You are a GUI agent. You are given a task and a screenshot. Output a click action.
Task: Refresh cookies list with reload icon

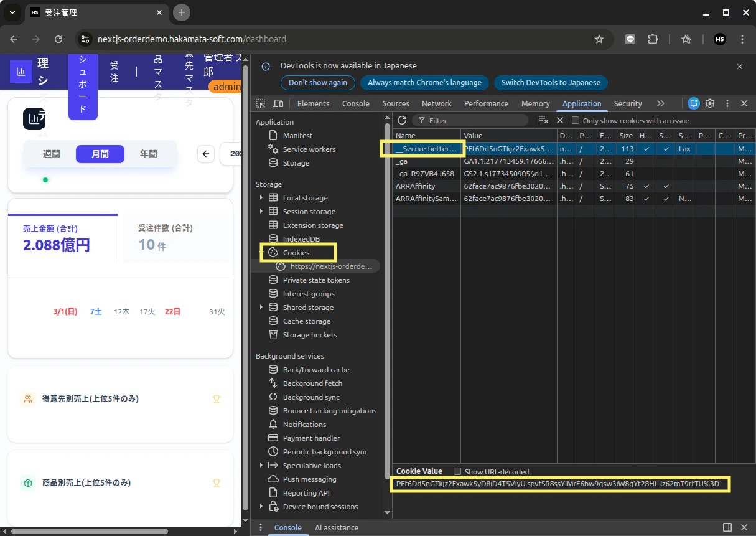click(402, 120)
